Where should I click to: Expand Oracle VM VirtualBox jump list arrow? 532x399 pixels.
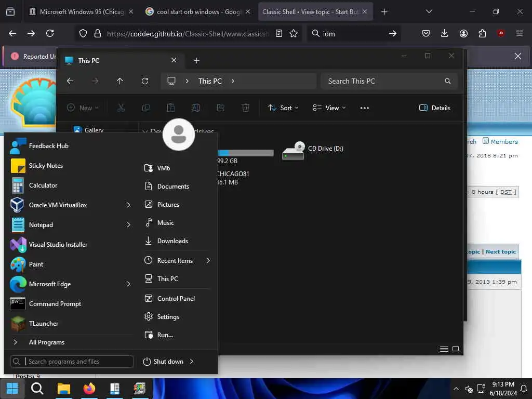128,205
